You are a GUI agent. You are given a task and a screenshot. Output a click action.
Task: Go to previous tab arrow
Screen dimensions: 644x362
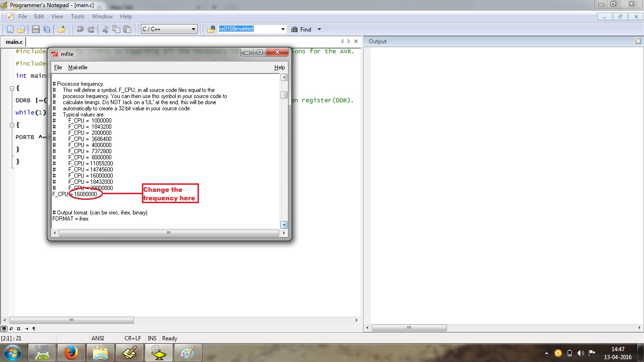342,41
